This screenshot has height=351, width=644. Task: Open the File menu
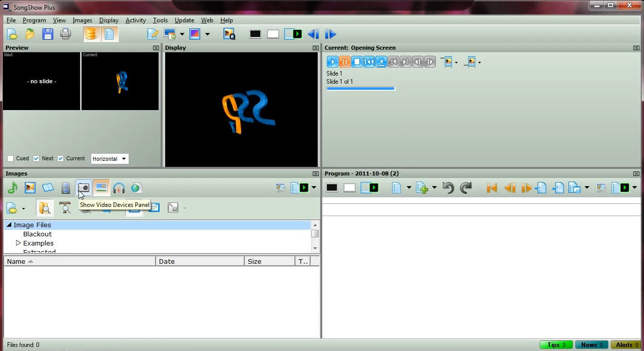[x=11, y=20]
